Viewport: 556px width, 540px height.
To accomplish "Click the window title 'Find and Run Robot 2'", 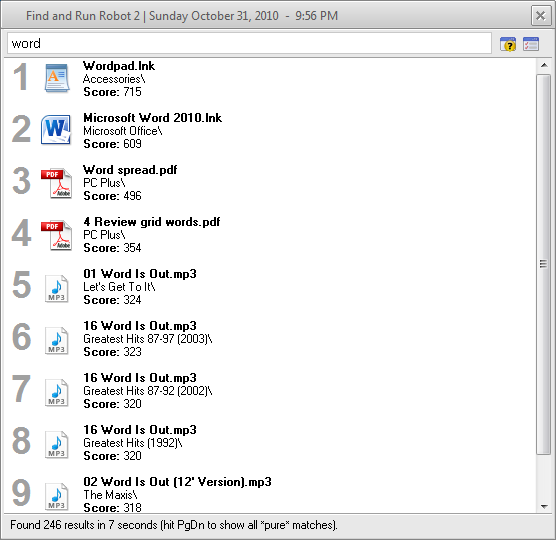I will pos(83,16).
